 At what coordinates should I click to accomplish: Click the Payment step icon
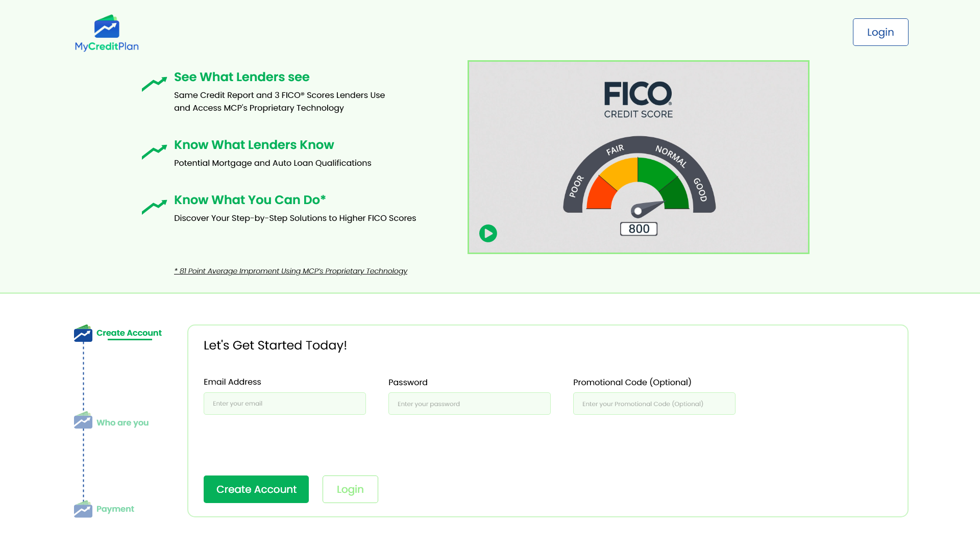tap(83, 509)
